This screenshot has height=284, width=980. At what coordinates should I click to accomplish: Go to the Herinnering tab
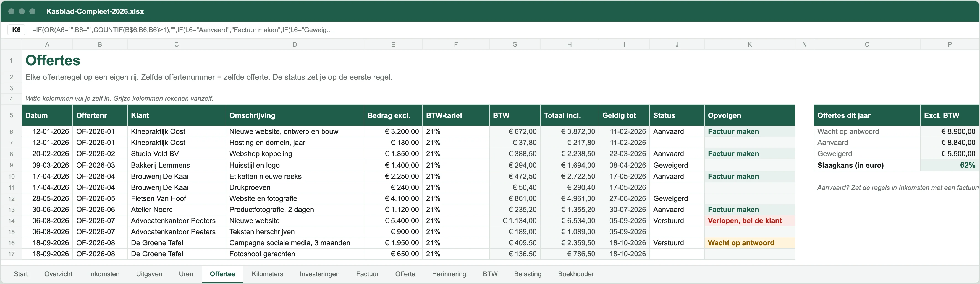point(449,274)
